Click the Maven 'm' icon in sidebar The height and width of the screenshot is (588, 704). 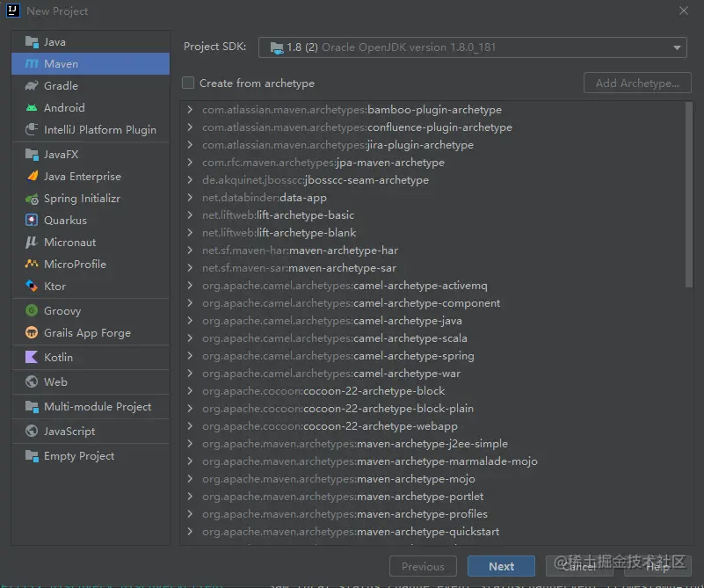(x=32, y=64)
